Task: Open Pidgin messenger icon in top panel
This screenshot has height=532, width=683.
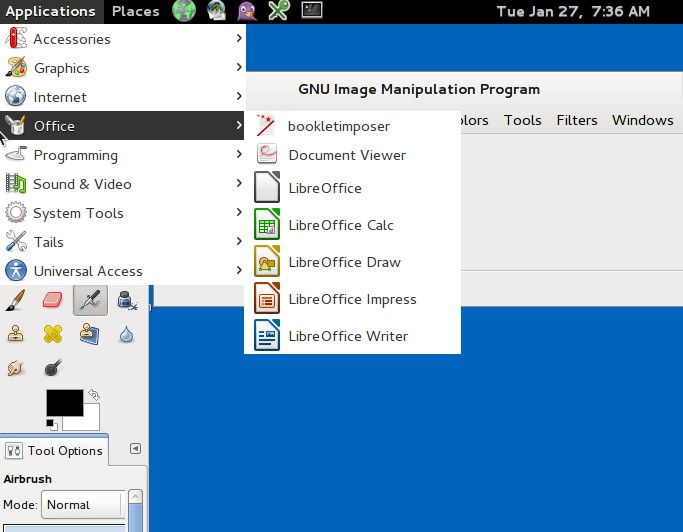Action: pyautogui.click(x=247, y=11)
